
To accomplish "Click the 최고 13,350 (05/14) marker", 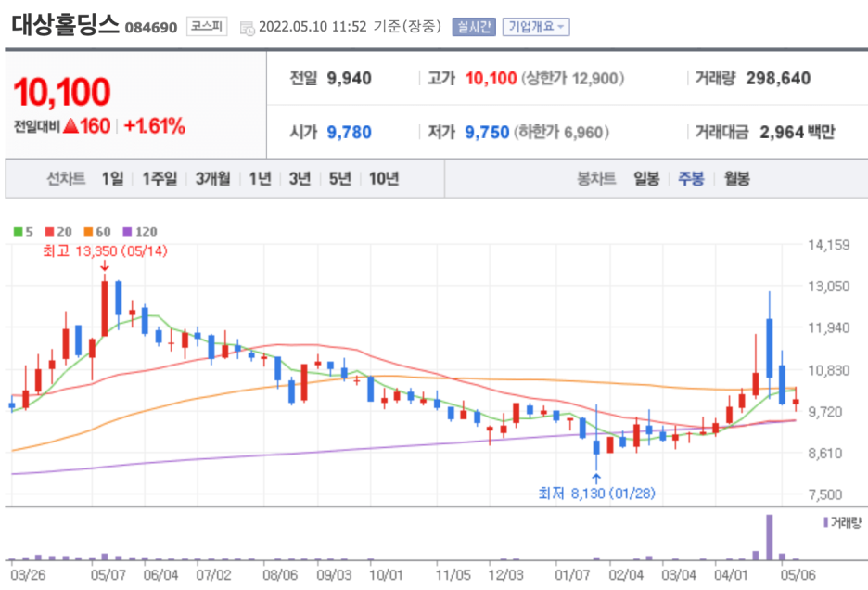I will click(x=105, y=251).
